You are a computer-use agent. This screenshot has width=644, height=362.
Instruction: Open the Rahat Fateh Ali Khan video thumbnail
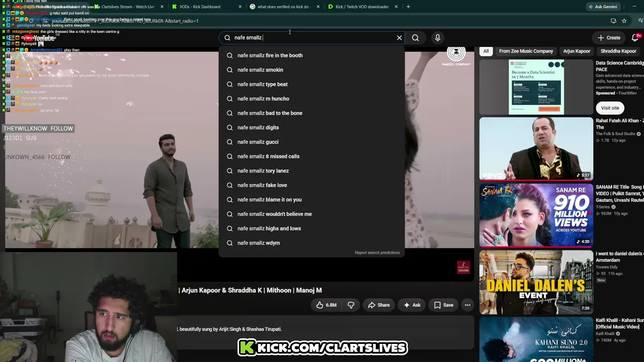click(536, 149)
